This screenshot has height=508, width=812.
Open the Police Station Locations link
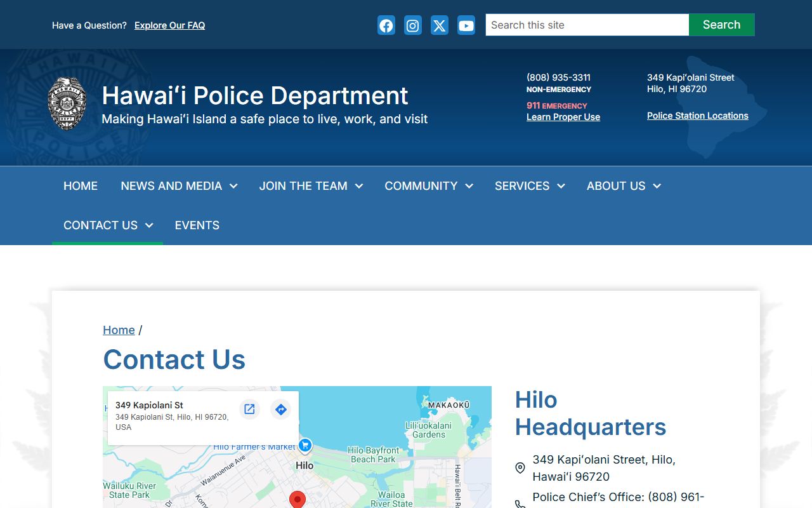(x=698, y=116)
